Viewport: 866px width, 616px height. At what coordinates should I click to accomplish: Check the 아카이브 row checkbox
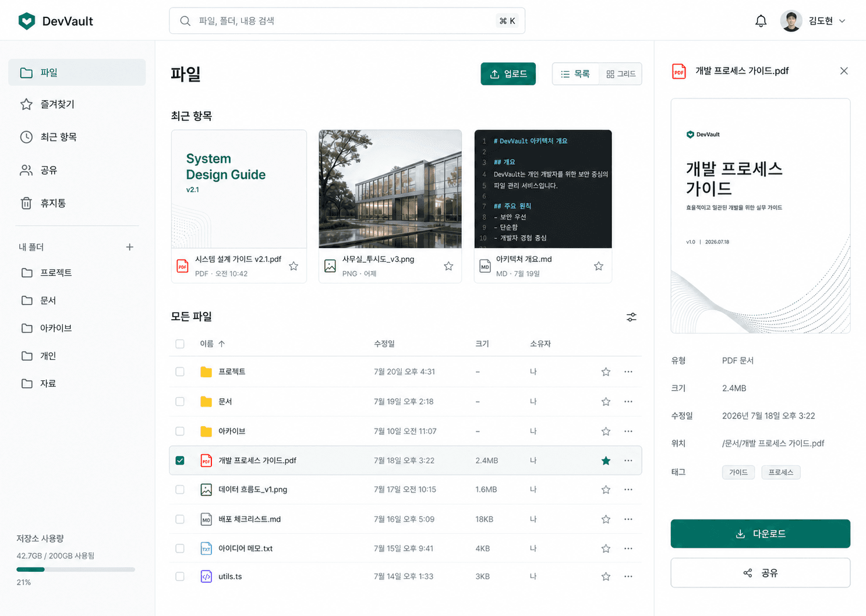[180, 431]
